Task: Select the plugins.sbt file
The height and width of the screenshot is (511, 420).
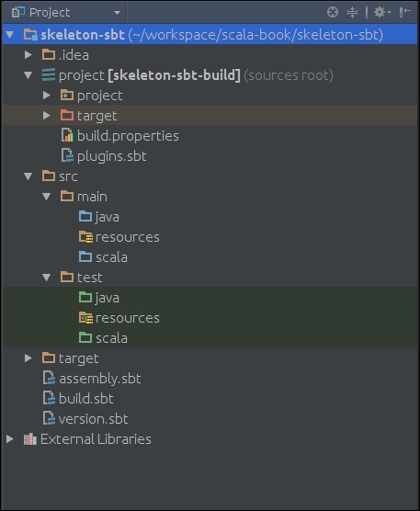Action: click(x=111, y=156)
